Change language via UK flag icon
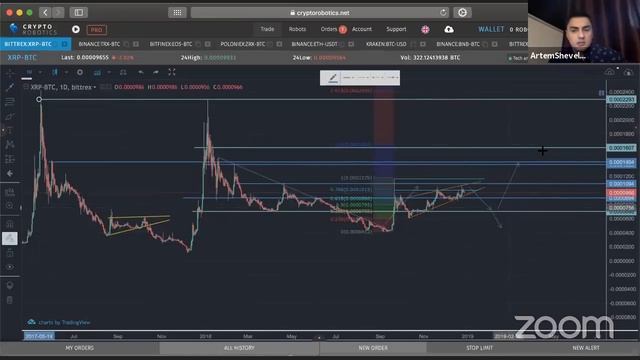Viewport: 640px width, 360px height. pos(425,29)
